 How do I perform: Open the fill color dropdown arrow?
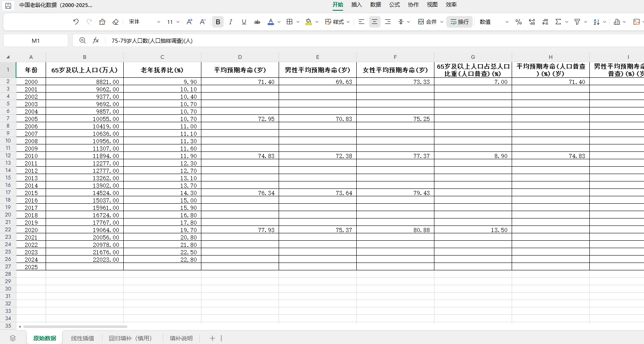317,22
